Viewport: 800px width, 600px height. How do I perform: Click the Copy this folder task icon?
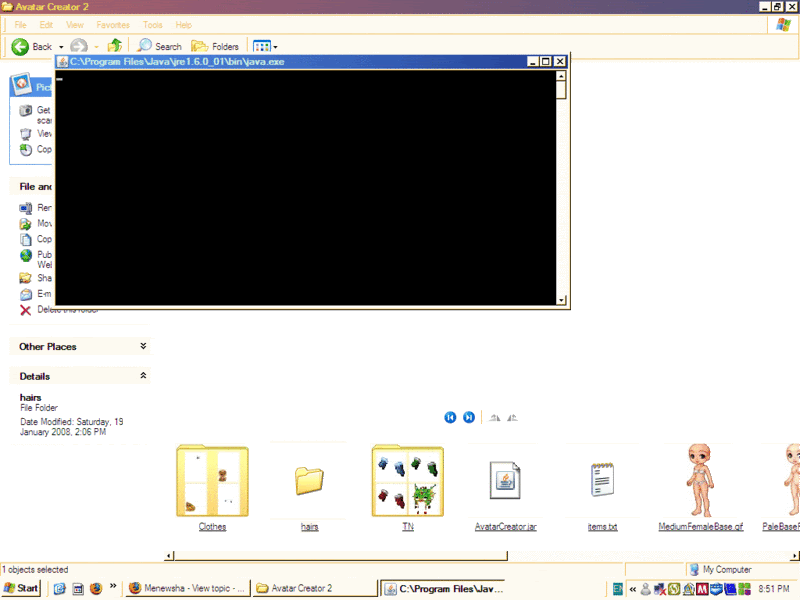[26, 239]
